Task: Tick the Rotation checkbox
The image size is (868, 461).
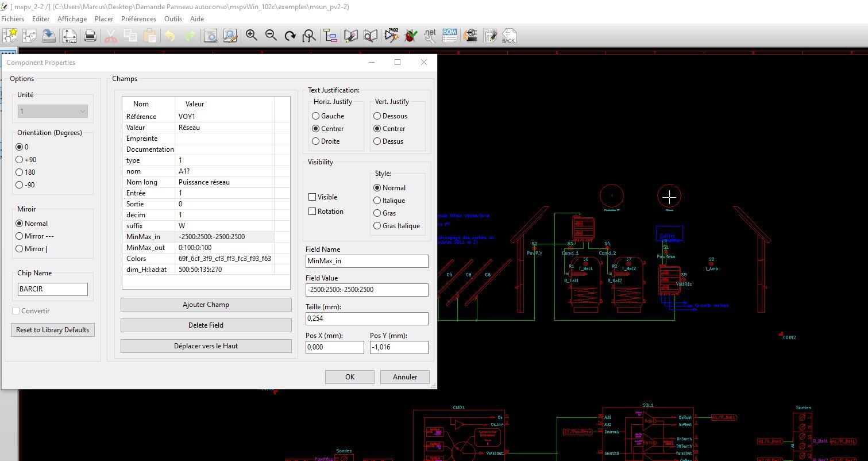Action: point(313,212)
